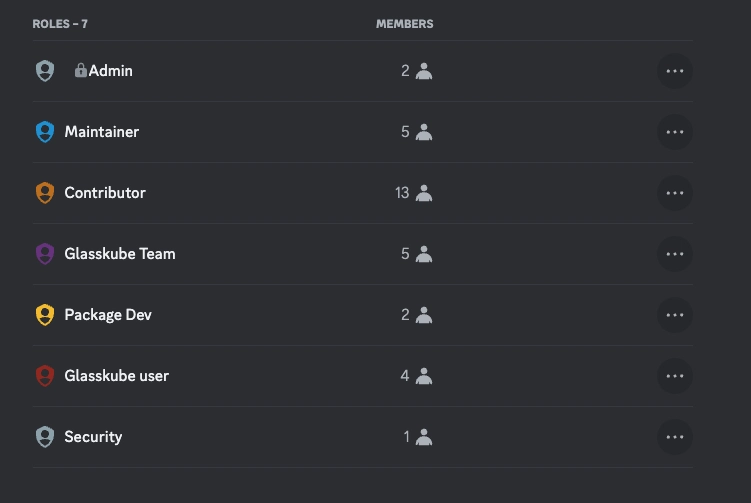Click the orange Contributor role shield icon
The image size is (751, 503).
pos(45,193)
